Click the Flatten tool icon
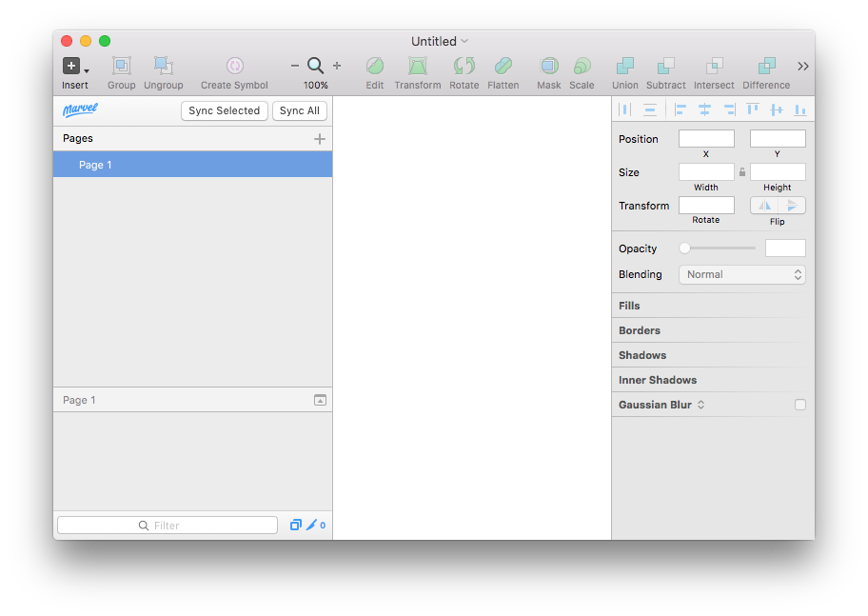 (503, 66)
